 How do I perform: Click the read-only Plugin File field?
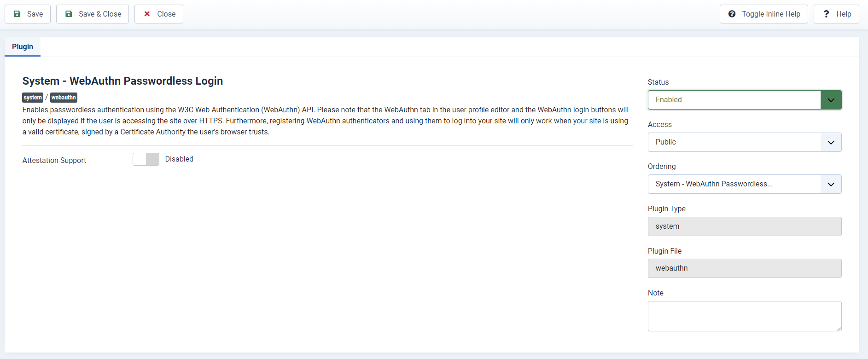tap(745, 268)
